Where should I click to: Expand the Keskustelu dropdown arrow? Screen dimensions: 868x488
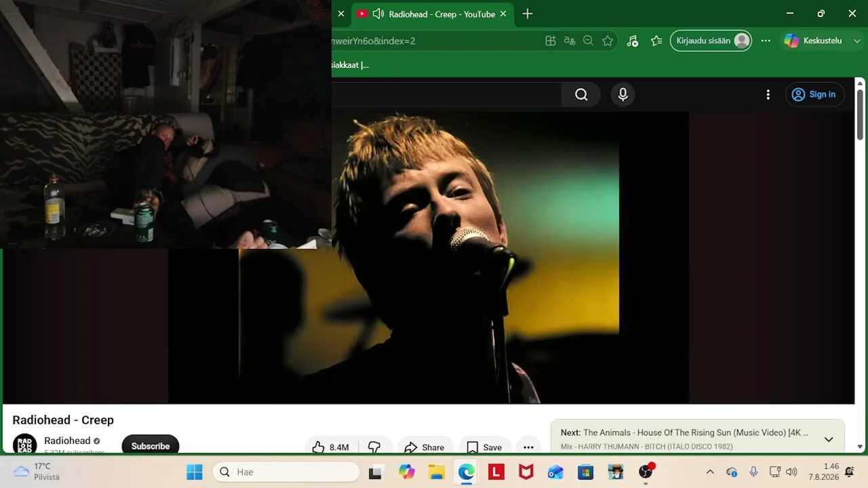[857, 41]
